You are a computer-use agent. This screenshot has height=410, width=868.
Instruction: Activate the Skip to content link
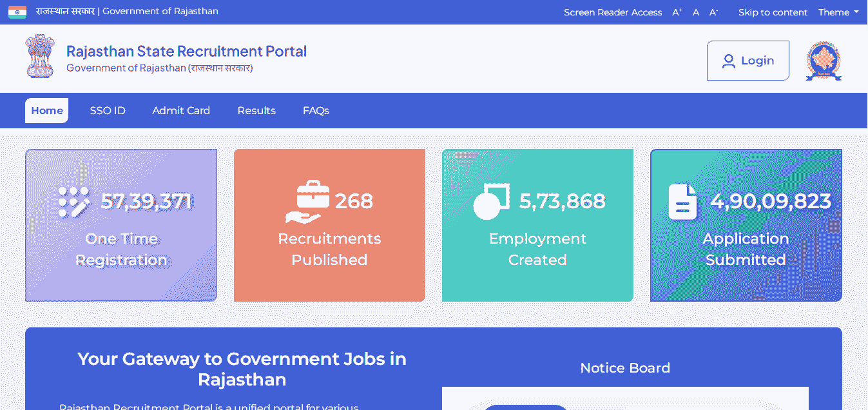(773, 12)
